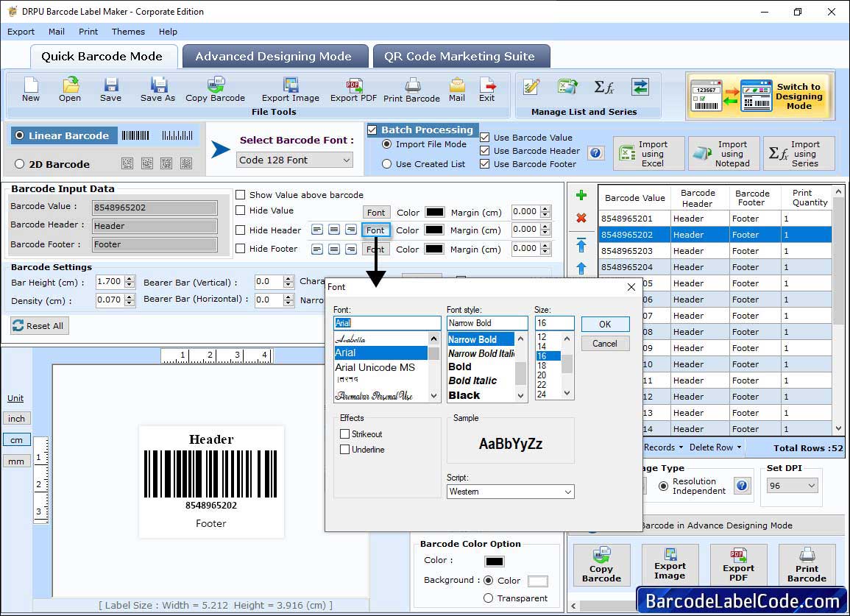The height and width of the screenshot is (616, 850).
Task: Open the Export menu
Action: click(x=21, y=32)
